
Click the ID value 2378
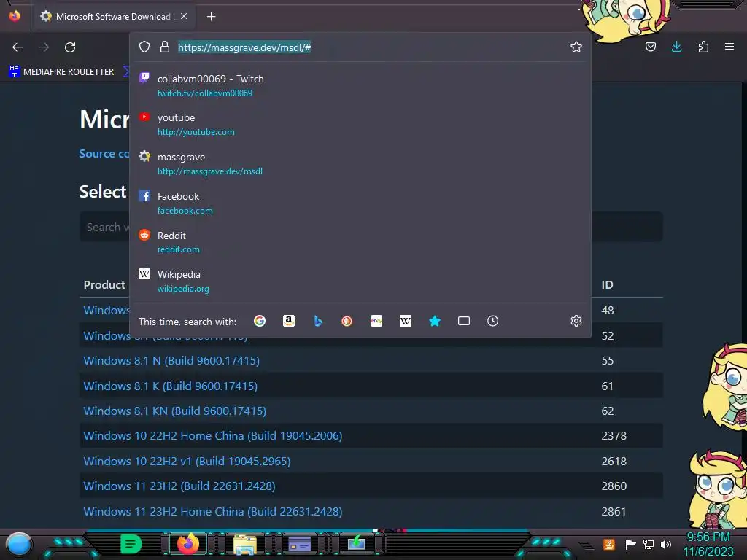[x=614, y=436]
